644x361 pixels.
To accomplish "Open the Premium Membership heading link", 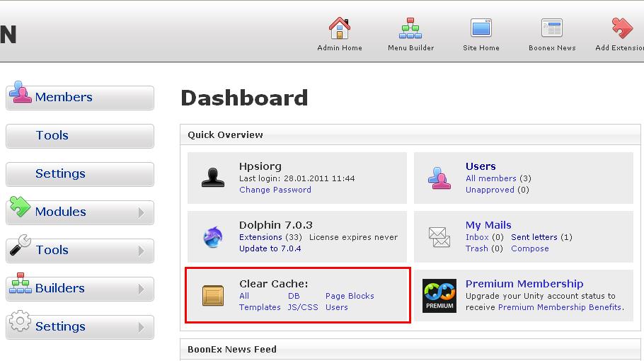I will click(x=524, y=284).
